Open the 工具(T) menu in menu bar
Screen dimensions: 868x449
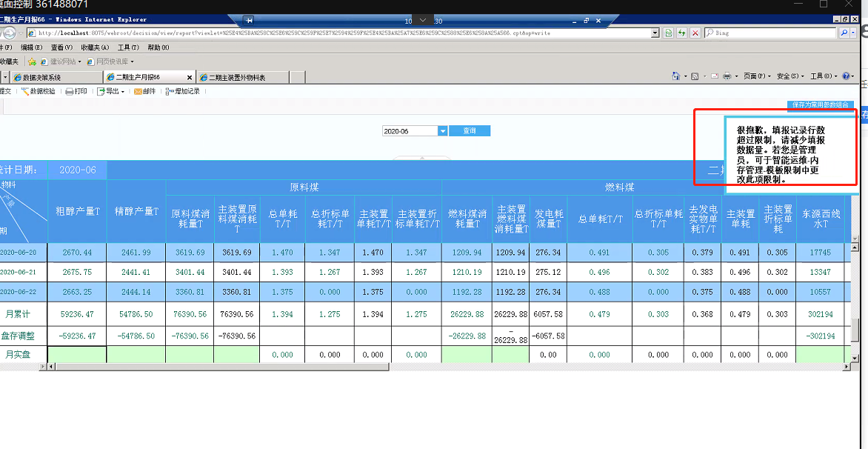(x=128, y=47)
